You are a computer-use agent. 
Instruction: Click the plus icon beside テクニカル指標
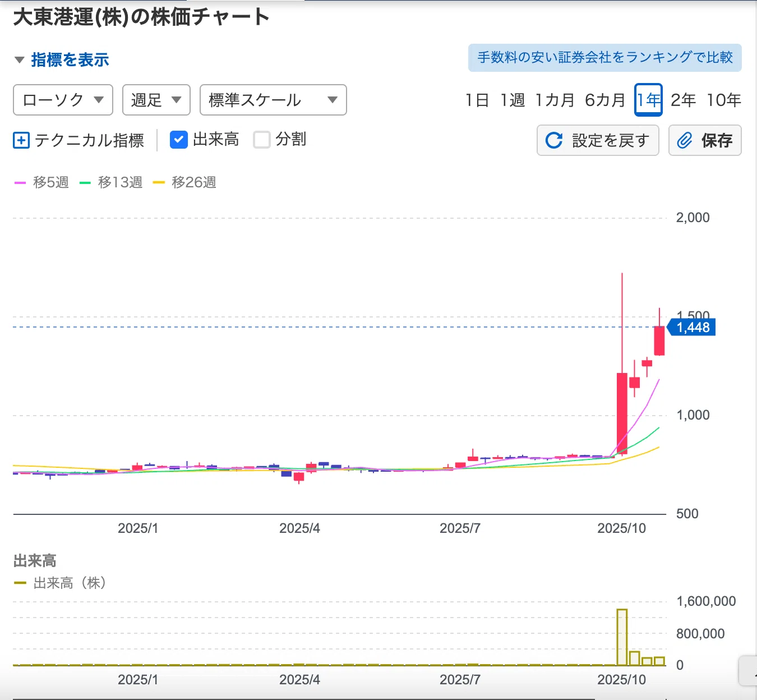click(x=21, y=140)
